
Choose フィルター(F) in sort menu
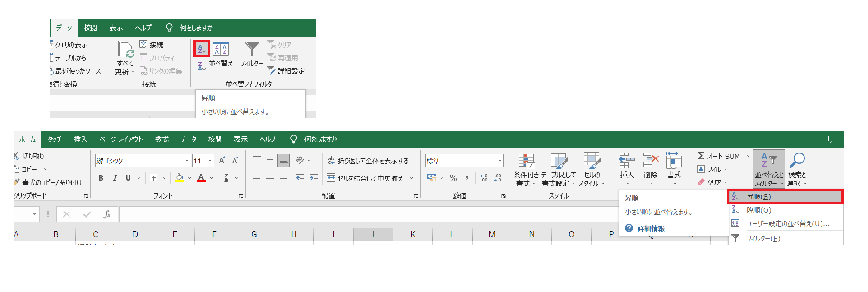click(x=785, y=238)
